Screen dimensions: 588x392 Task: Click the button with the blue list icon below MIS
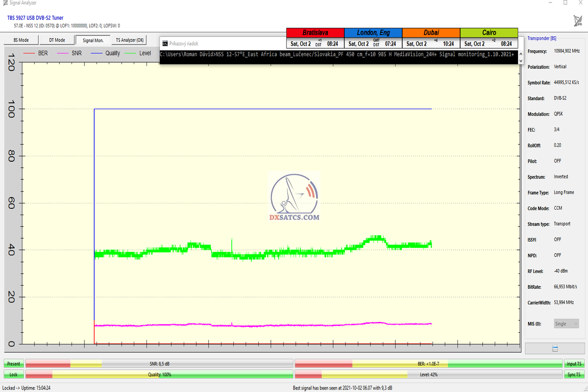[x=555, y=348]
